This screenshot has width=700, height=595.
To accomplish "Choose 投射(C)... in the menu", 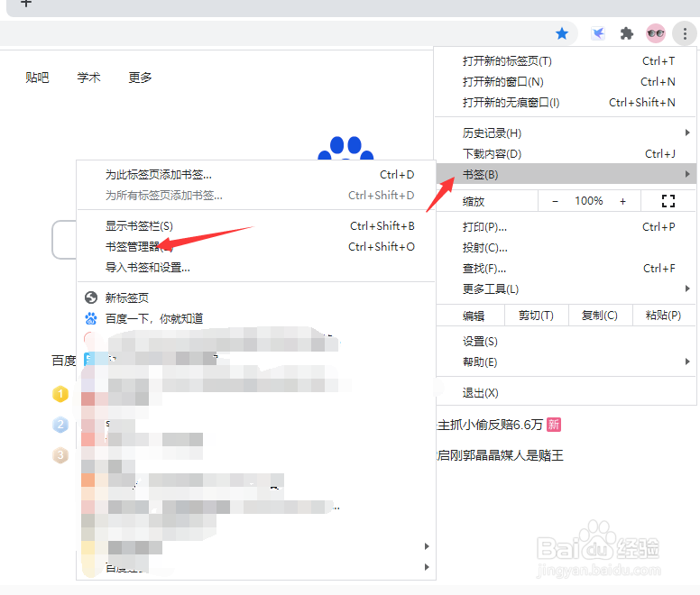I will click(x=566, y=248).
